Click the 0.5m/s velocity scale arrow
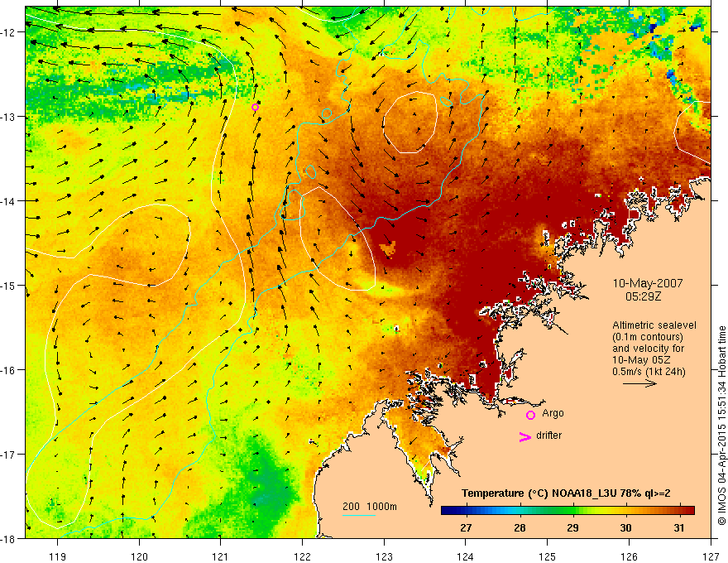 tap(639, 383)
